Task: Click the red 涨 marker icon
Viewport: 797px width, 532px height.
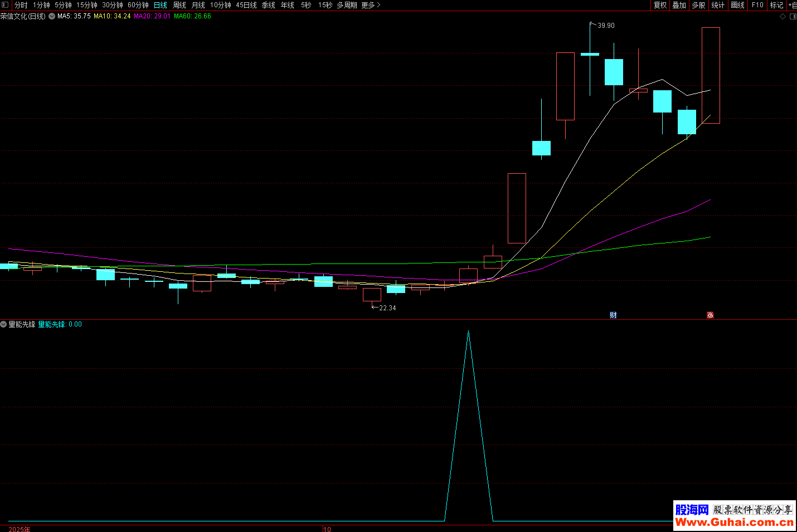Action: coord(710,315)
